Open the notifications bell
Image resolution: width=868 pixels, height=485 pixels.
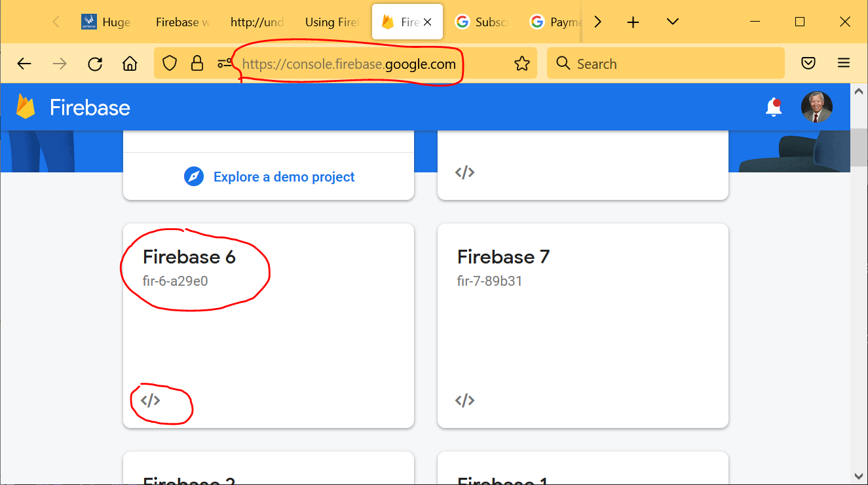774,107
